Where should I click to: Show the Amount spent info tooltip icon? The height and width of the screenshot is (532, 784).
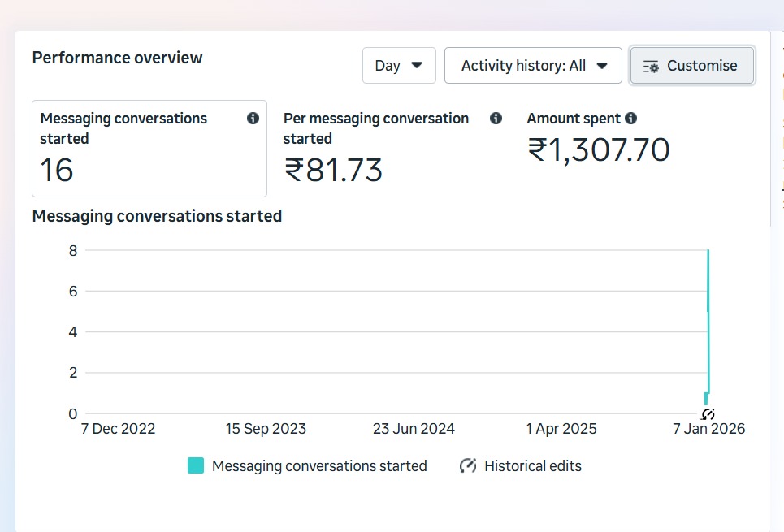631,119
